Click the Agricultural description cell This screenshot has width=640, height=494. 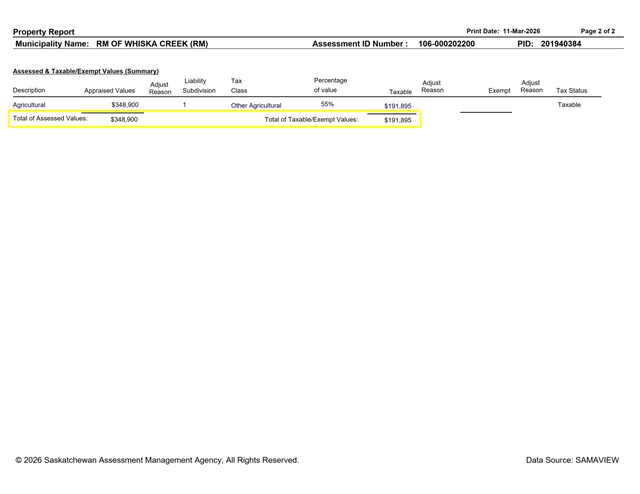coord(29,105)
